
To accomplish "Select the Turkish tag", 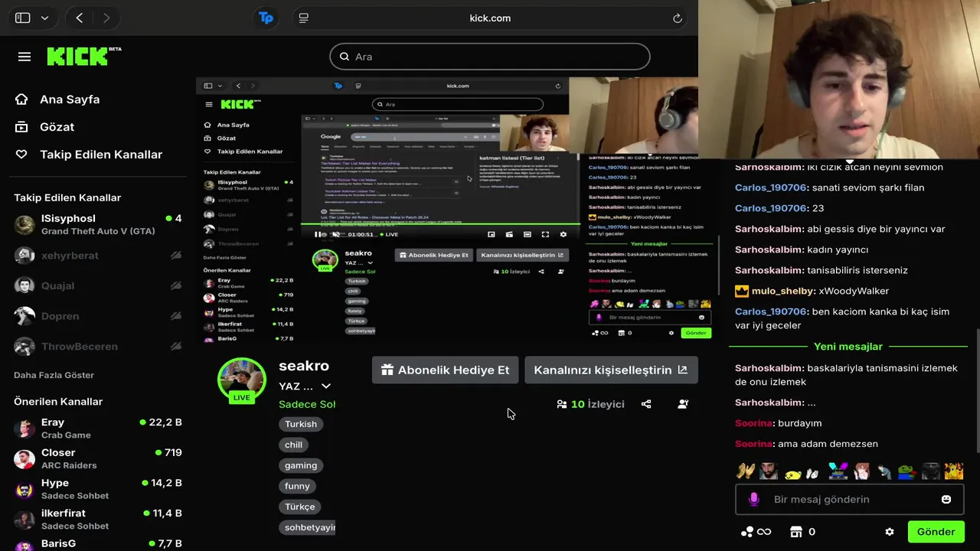I will (x=301, y=424).
